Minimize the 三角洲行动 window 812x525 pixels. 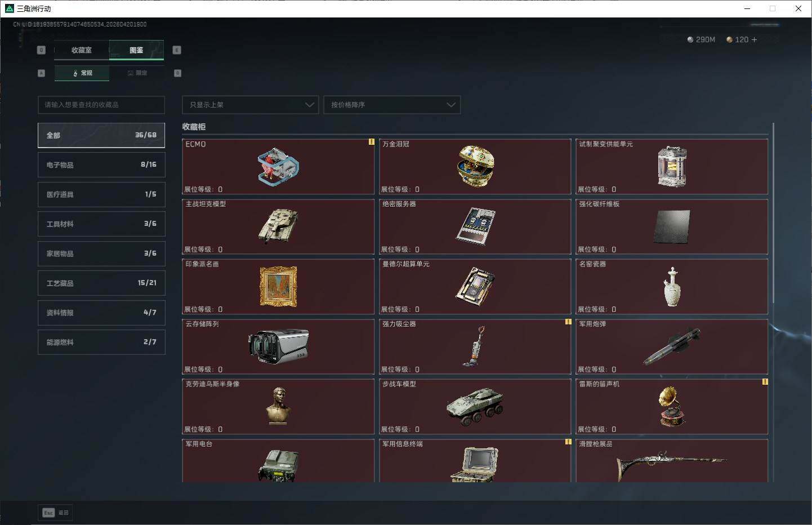coord(747,8)
